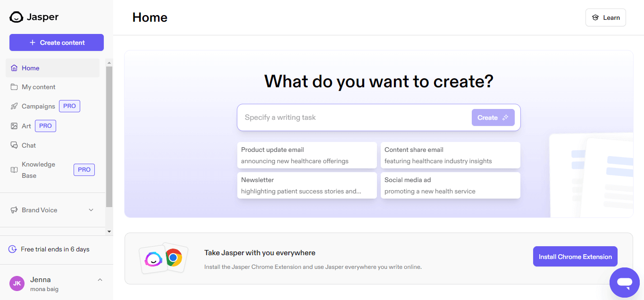Screen dimensions: 644x300
Task: Click the Jenna account name
Action: tap(41, 280)
